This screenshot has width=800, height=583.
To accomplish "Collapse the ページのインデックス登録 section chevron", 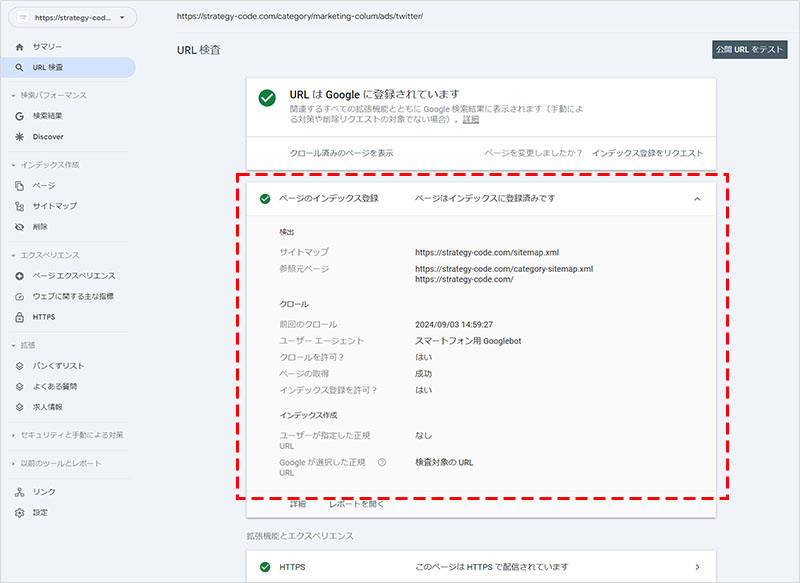I will tap(697, 199).
